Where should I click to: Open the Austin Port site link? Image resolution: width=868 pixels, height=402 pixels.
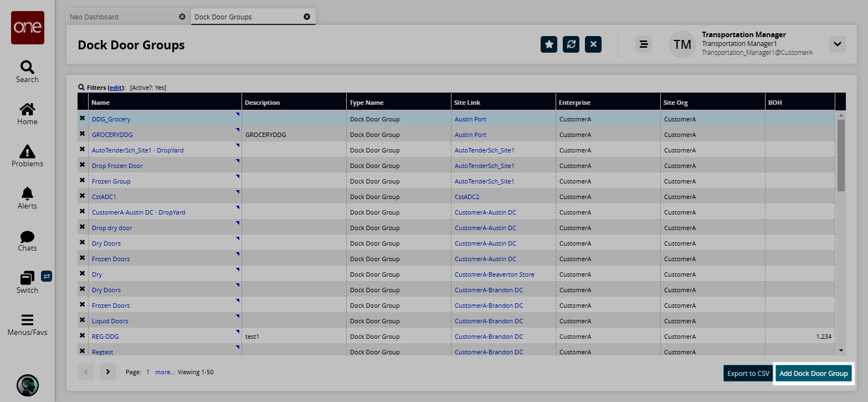[x=470, y=119]
